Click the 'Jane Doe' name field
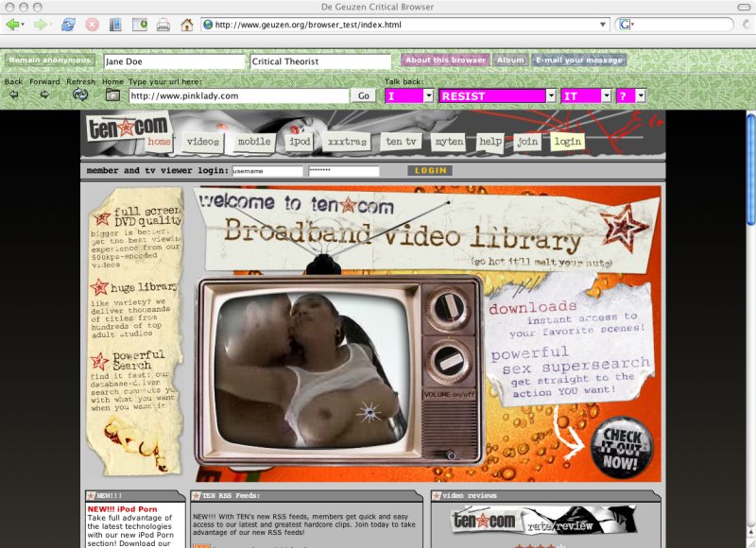This screenshot has width=756, height=548. 175,61
